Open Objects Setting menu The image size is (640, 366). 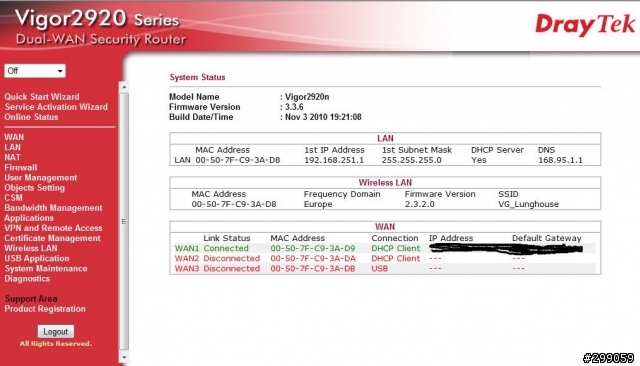pos(34,188)
